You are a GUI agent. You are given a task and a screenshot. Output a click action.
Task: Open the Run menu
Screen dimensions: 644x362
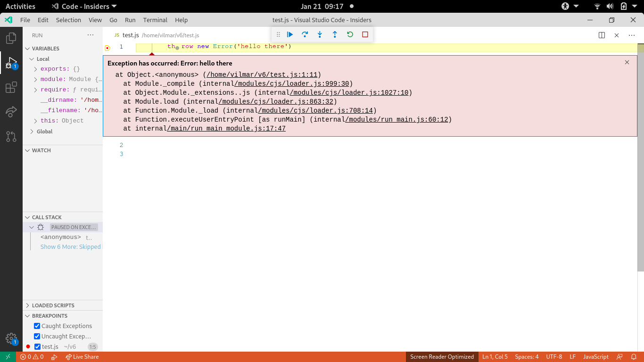(130, 20)
